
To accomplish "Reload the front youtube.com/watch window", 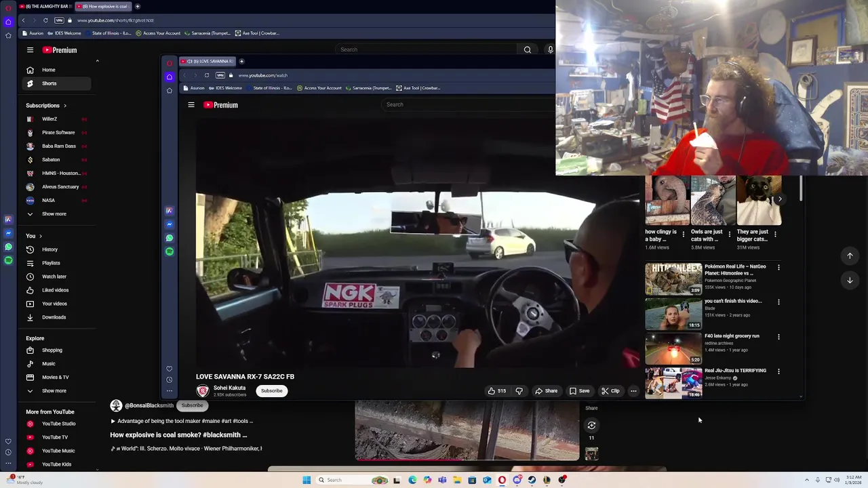I will (207, 75).
